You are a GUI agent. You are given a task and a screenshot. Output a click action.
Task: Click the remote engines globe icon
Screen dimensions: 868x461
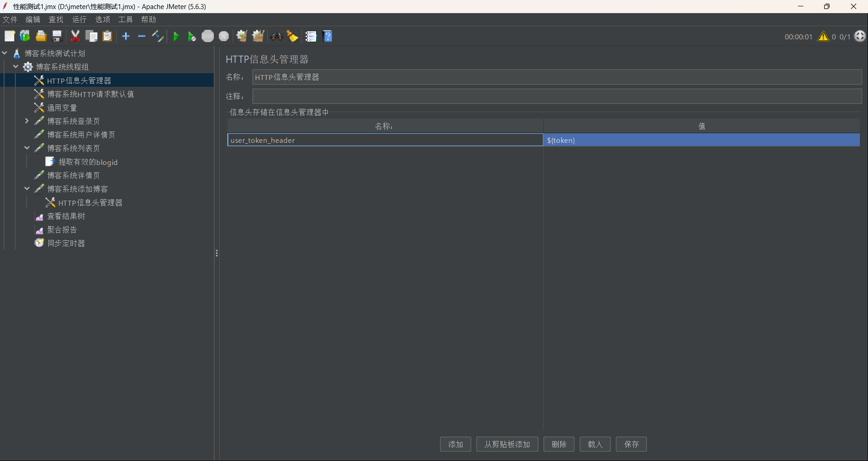(x=860, y=36)
